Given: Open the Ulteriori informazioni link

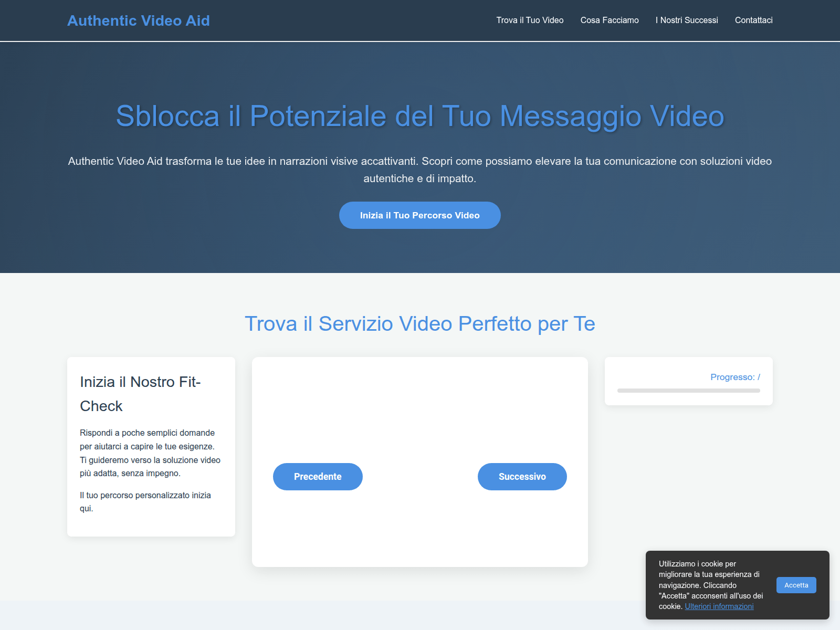Looking at the screenshot, I should (x=719, y=606).
